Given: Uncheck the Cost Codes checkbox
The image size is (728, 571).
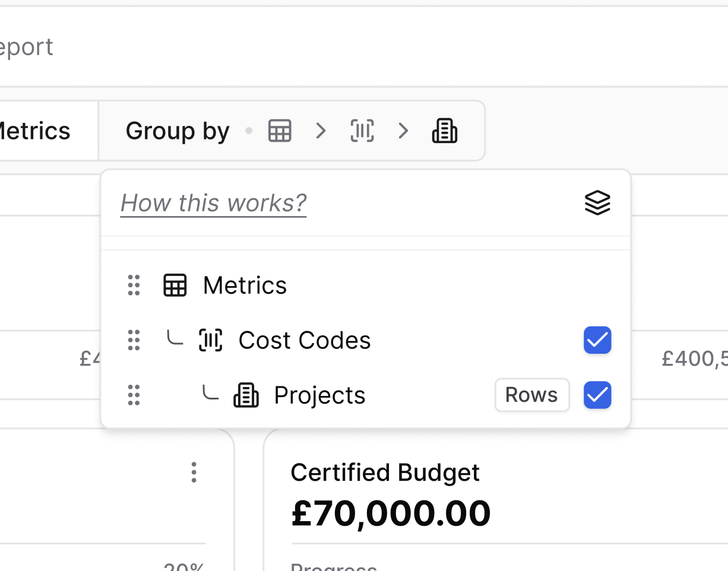Looking at the screenshot, I should pos(597,340).
